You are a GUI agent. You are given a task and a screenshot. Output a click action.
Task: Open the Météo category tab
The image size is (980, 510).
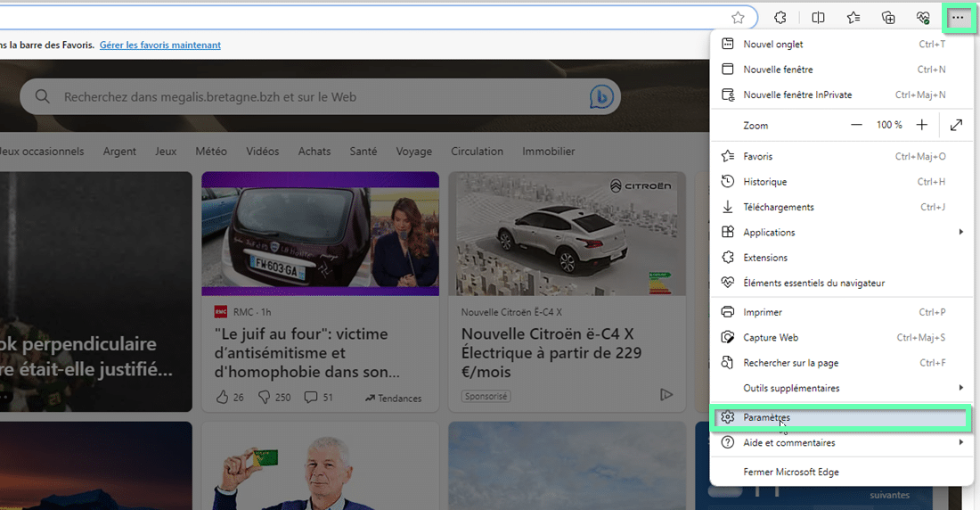pos(211,152)
